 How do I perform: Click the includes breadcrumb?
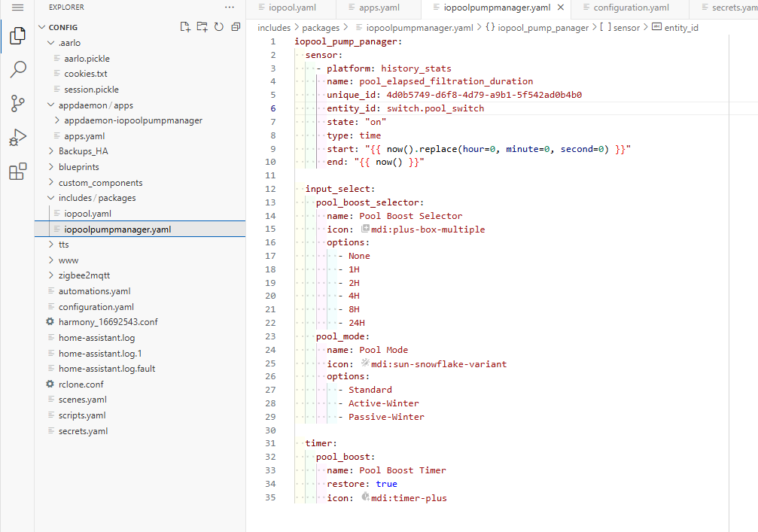[274, 28]
